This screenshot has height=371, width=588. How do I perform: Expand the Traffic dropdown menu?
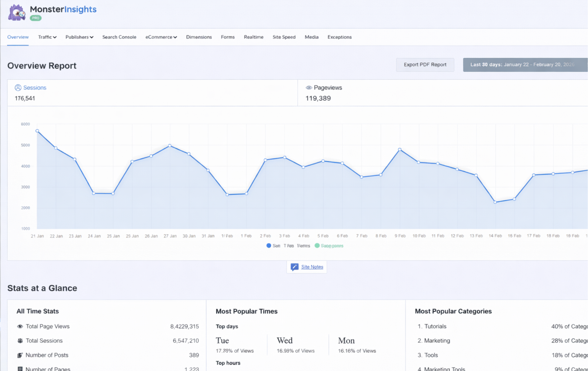click(47, 37)
